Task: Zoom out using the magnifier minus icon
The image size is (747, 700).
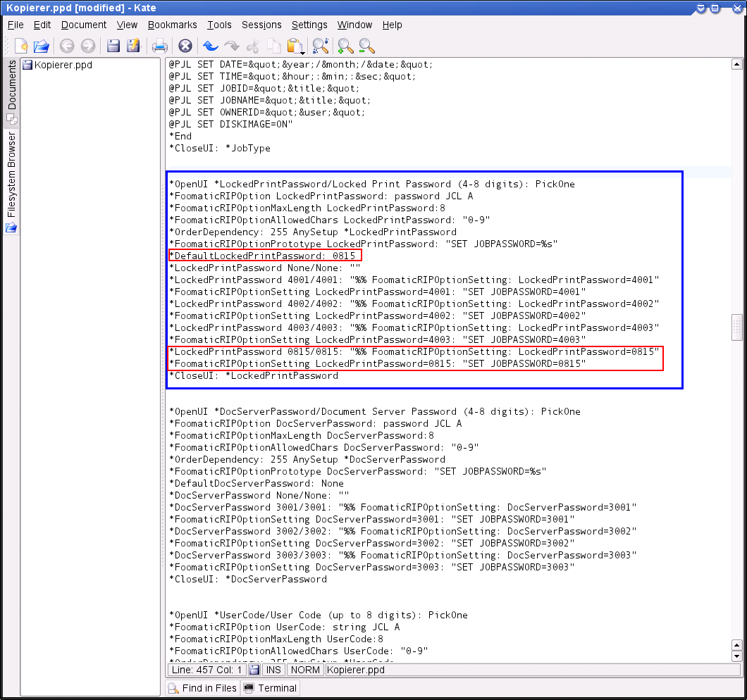Action: [366, 46]
